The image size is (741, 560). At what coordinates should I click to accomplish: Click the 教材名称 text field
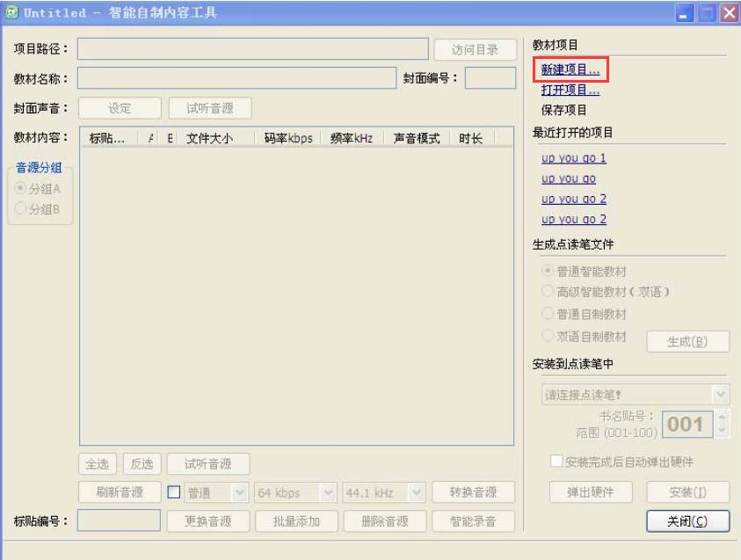point(237,78)
